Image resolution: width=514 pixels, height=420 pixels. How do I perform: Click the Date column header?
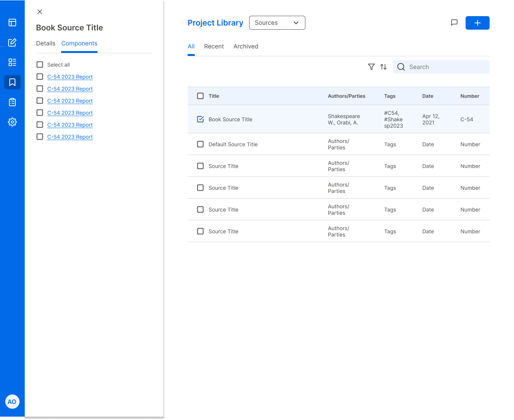pos(428,96)
